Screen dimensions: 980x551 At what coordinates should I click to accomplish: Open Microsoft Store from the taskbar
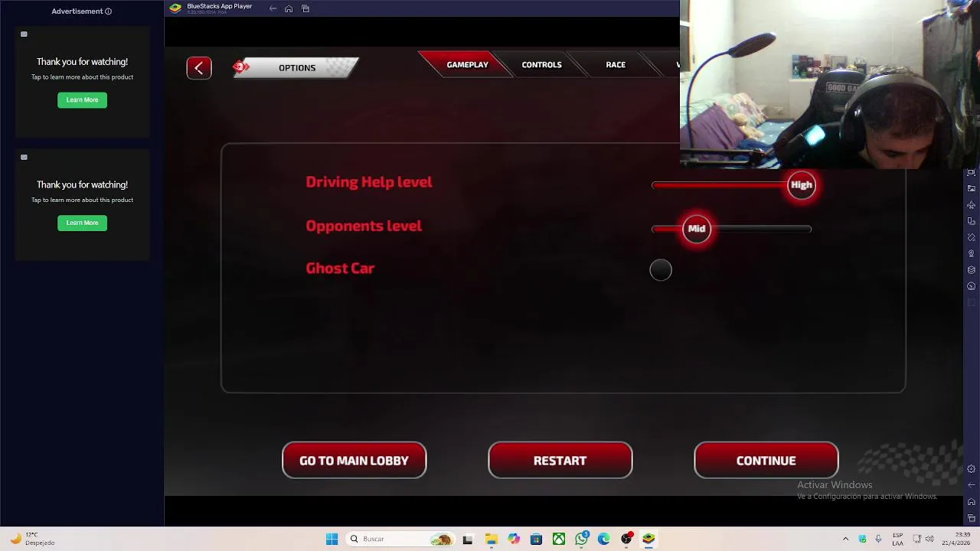tap(536, 539)
